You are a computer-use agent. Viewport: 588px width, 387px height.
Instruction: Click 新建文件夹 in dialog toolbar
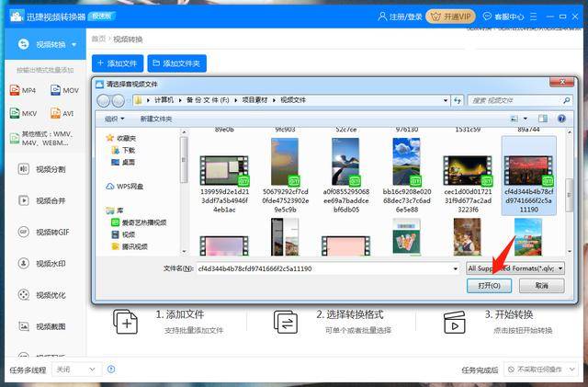tap(155, 119)
